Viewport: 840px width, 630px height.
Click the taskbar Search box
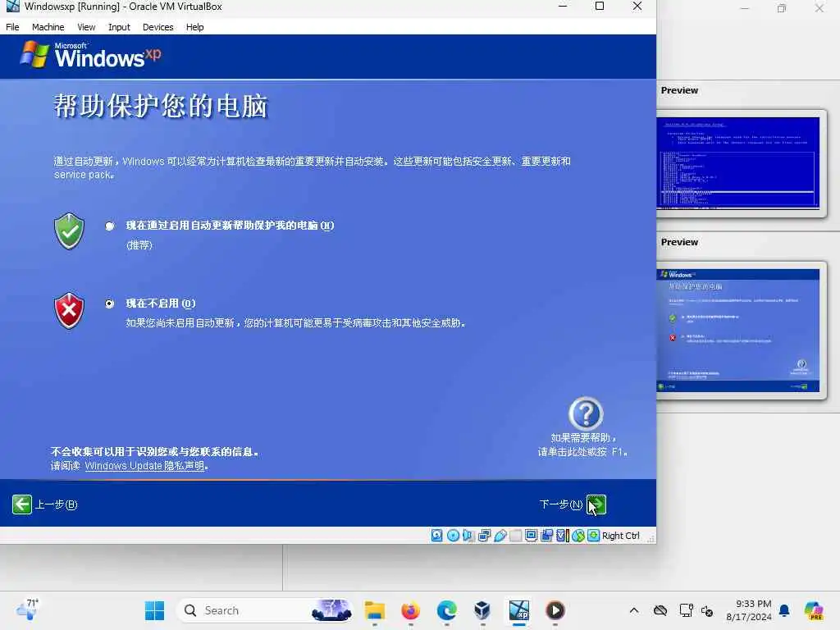[266, 610]
